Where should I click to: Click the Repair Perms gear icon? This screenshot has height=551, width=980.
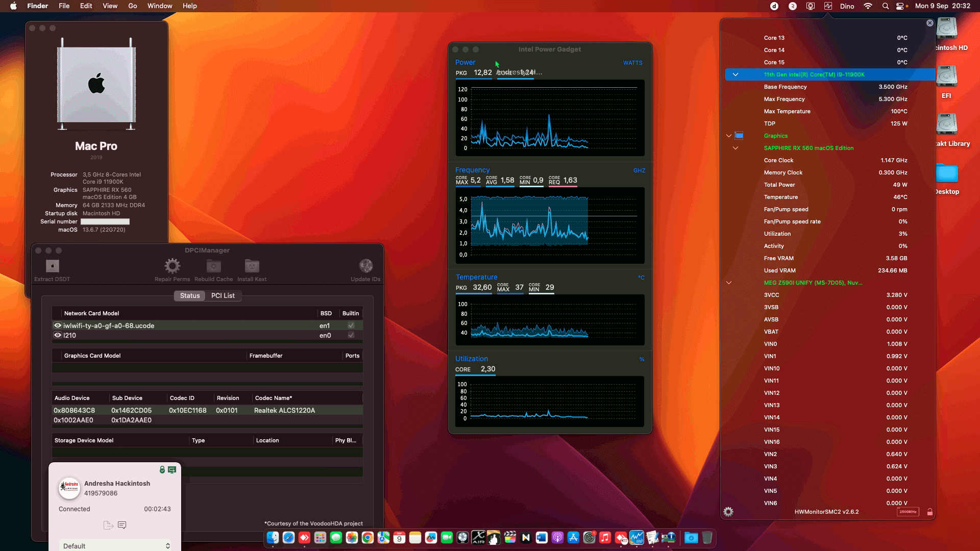click(x=172, y=266)
